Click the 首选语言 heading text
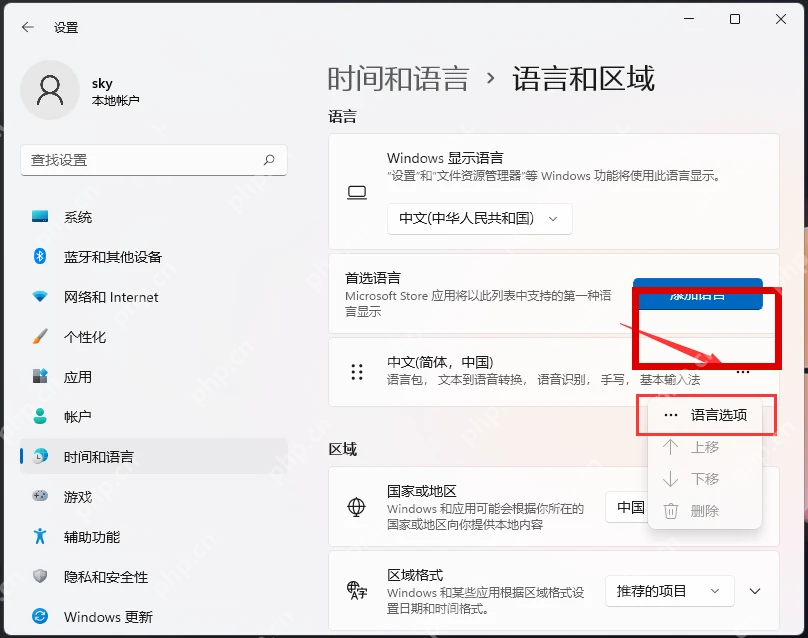 point(373,278)
